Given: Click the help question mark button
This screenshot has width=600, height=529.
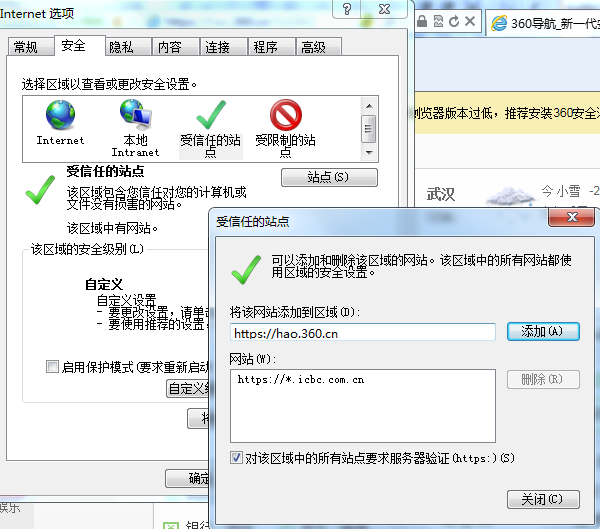Looking at the screenshot, I should pos(347,9).
